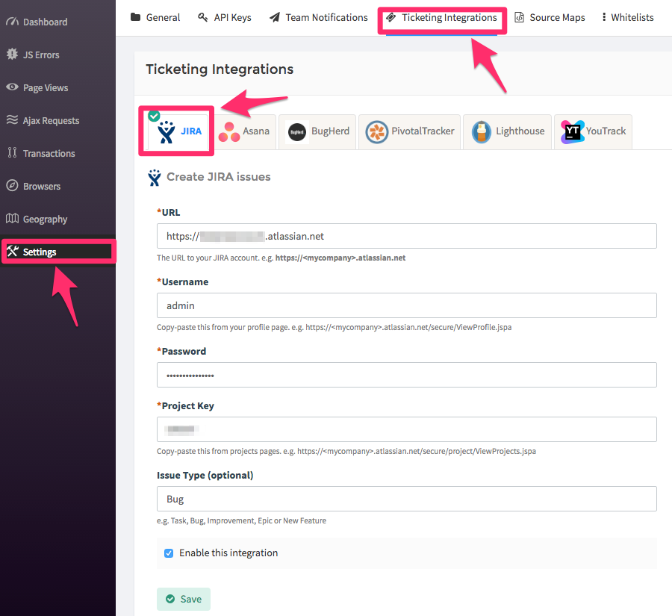Click the Geography map icon

(12, 218)
